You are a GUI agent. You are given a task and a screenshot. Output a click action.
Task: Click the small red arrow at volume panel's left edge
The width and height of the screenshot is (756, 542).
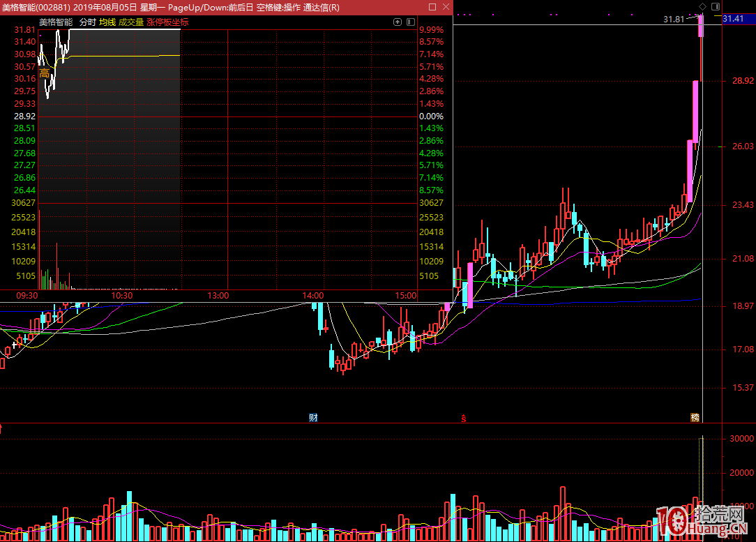tap(2, 426)
